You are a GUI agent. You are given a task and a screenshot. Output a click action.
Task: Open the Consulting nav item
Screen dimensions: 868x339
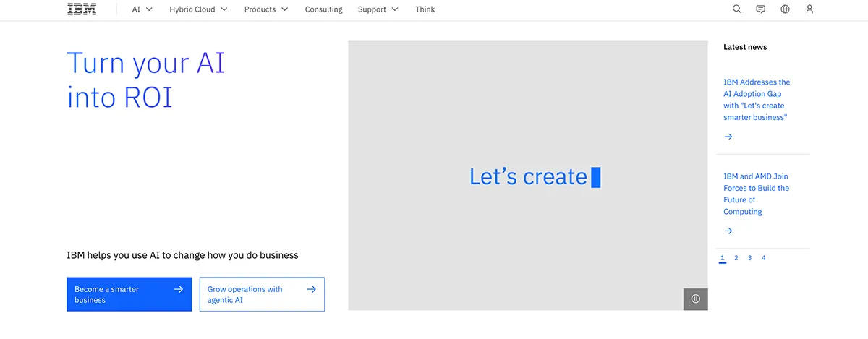click(x=323, y=9)
